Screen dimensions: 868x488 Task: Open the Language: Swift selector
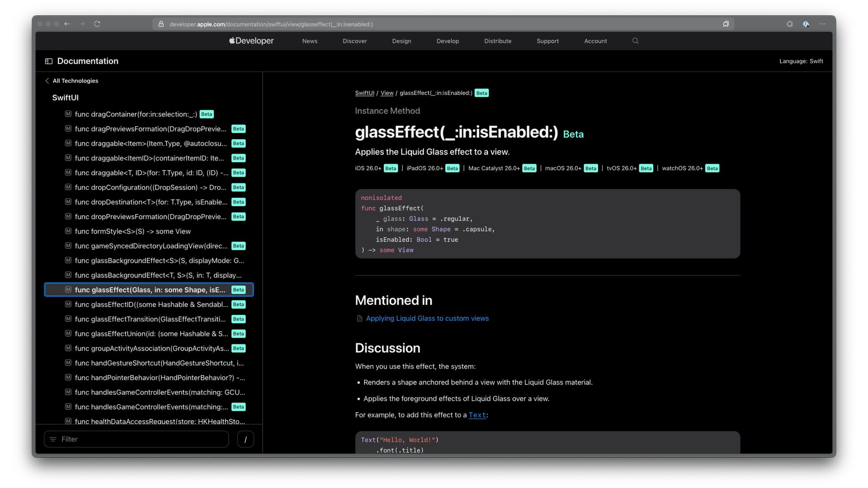801,61
